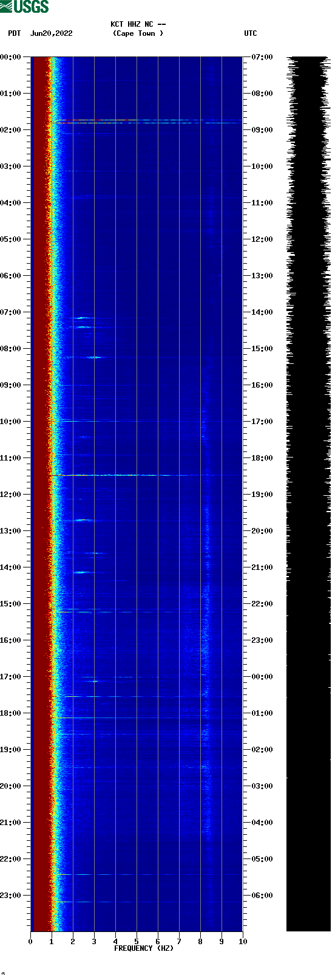The width and height of the screenshot is (335, 980).
Task: Click the PDT timezone label
Action: click(x=14, y=33)
